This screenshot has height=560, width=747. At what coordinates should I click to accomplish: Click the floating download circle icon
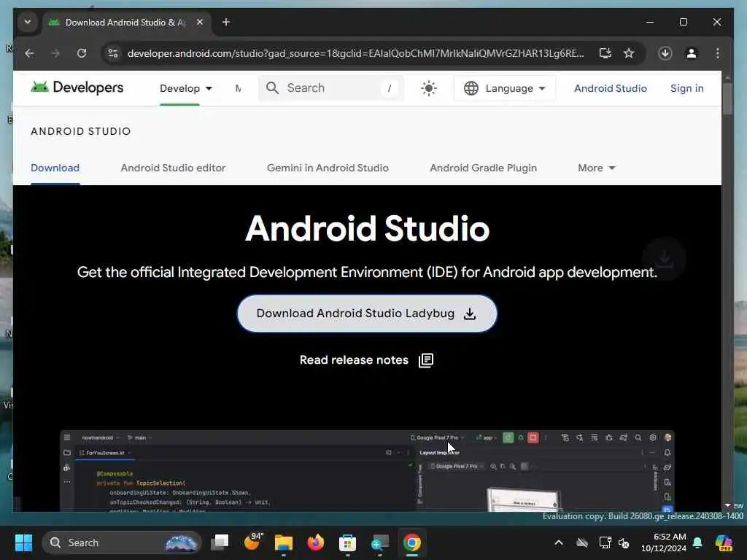tap(664, 260)
